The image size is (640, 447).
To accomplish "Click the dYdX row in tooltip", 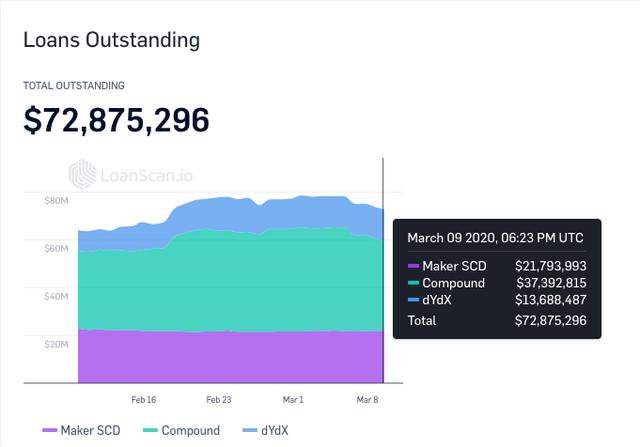I will (x=497, y=300).
